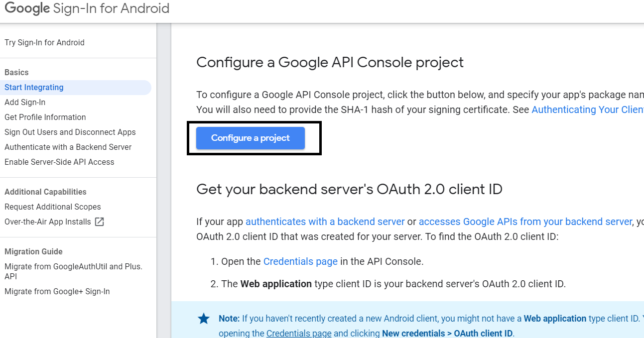Image resolution: width=644 pixels, height=338 pixels.
Task: Open Get Profile Information section
Action: coord(45,117)
